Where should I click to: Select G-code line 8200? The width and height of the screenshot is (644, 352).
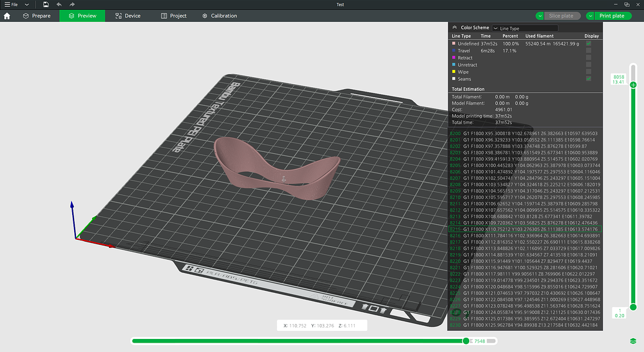click(525, 133)
